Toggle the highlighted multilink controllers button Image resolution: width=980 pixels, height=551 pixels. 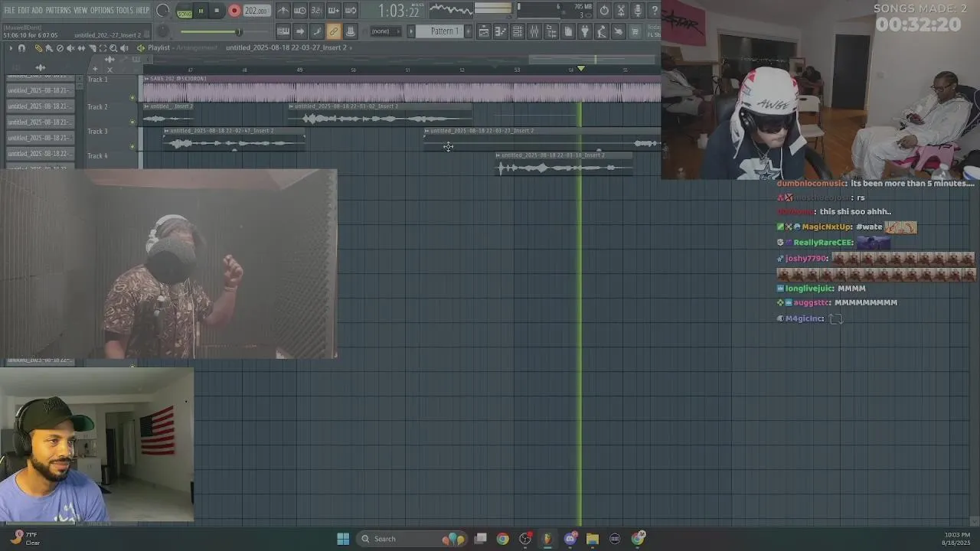(334, 31)
